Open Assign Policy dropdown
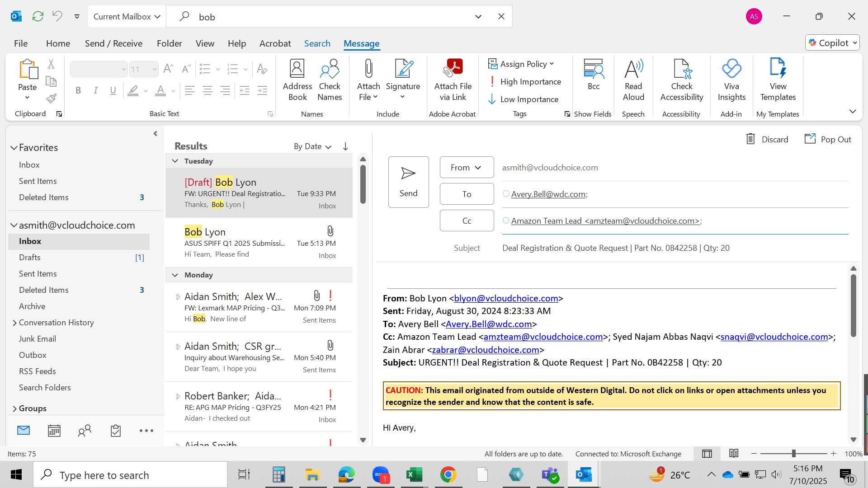This screenshot has height=488, width=868. 521,64
